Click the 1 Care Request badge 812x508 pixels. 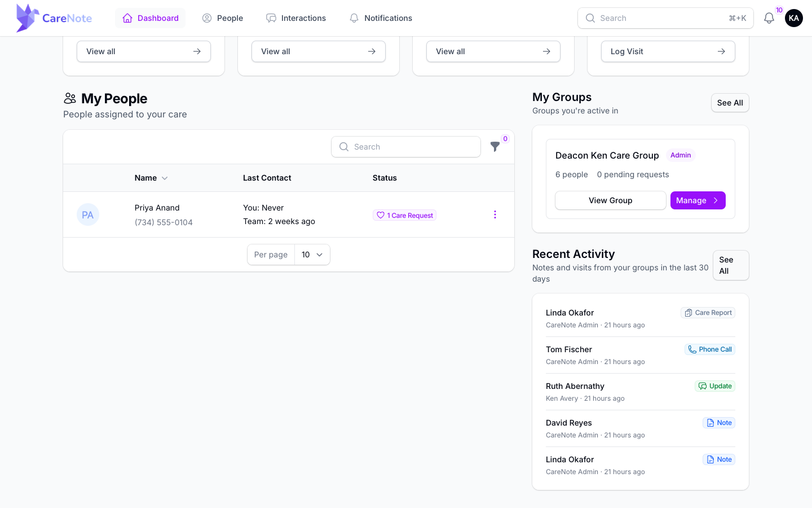point(404,215)
